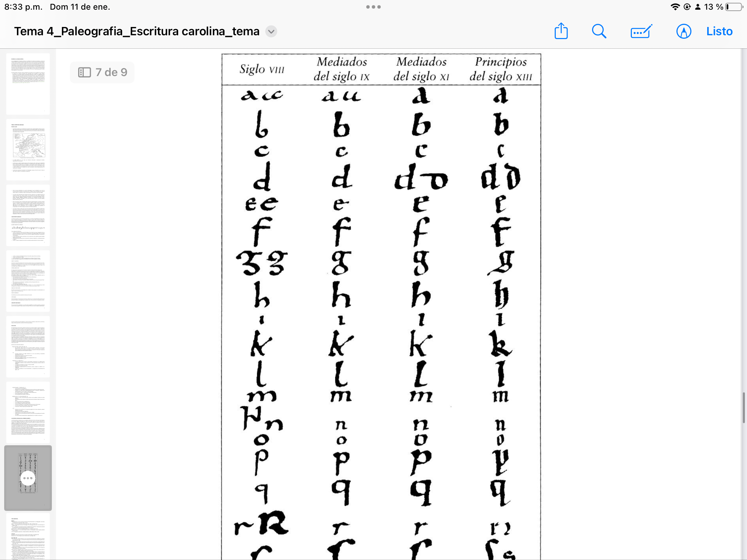Click the vertical scrollbar on right edge
The height and width of the screenshot is (560, 747).
click(744, 408)
